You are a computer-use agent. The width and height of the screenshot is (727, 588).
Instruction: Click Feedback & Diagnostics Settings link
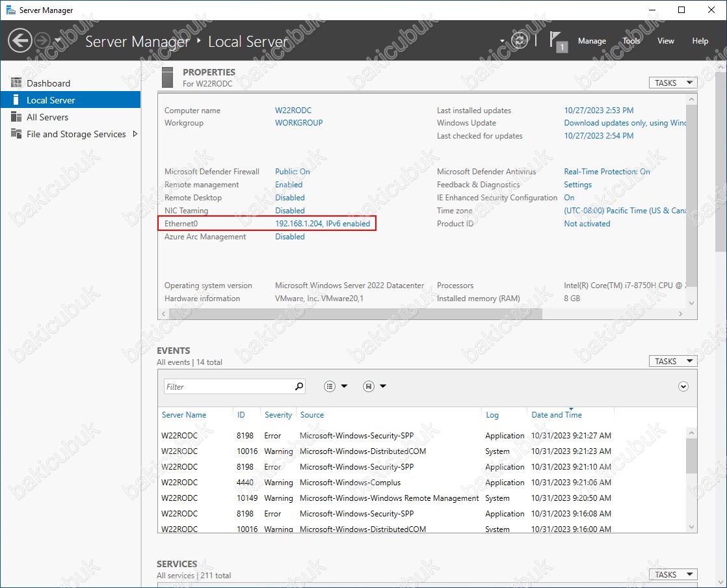pyautogui.click(x=577, y=185)
